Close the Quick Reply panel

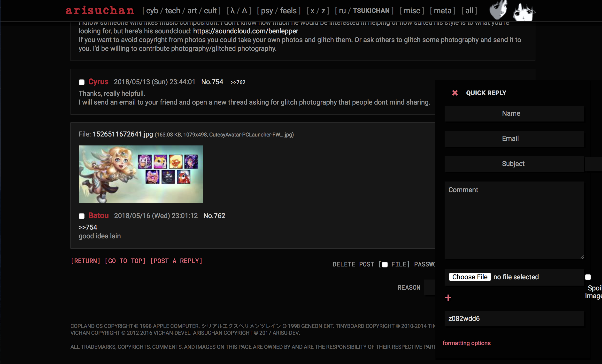click(455, 93)
